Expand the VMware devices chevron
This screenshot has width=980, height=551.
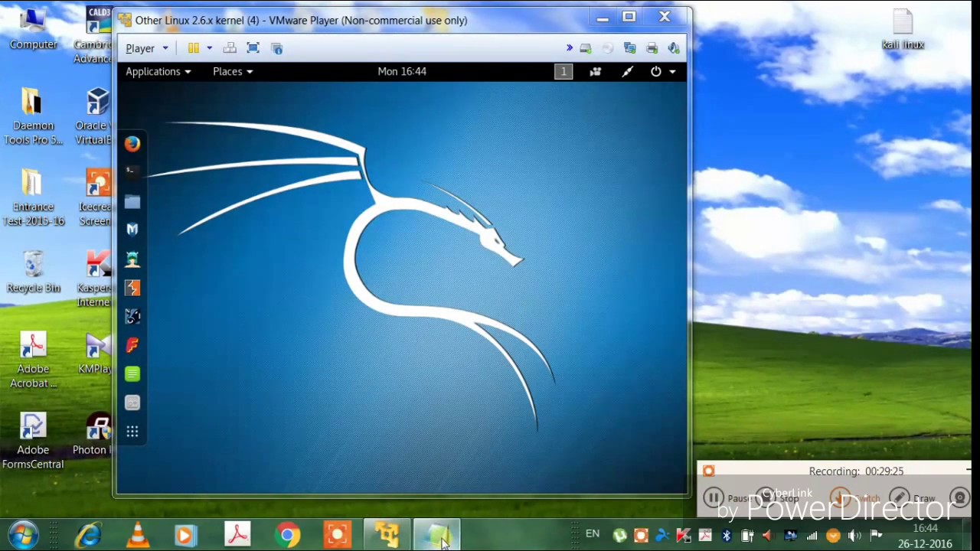(569, 48)
